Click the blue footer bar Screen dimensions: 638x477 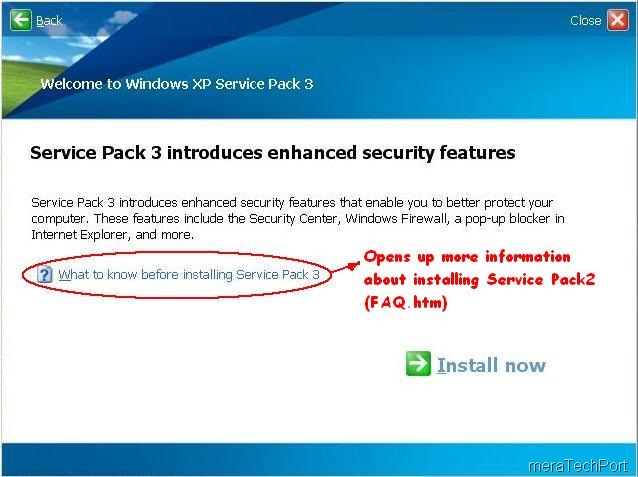coord(319,459)
